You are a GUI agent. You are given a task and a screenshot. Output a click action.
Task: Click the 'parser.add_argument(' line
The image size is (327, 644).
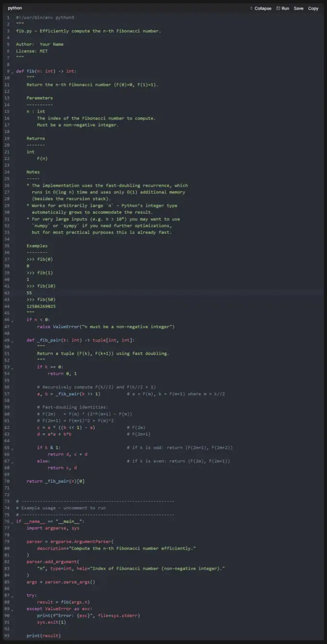[53, 562]
